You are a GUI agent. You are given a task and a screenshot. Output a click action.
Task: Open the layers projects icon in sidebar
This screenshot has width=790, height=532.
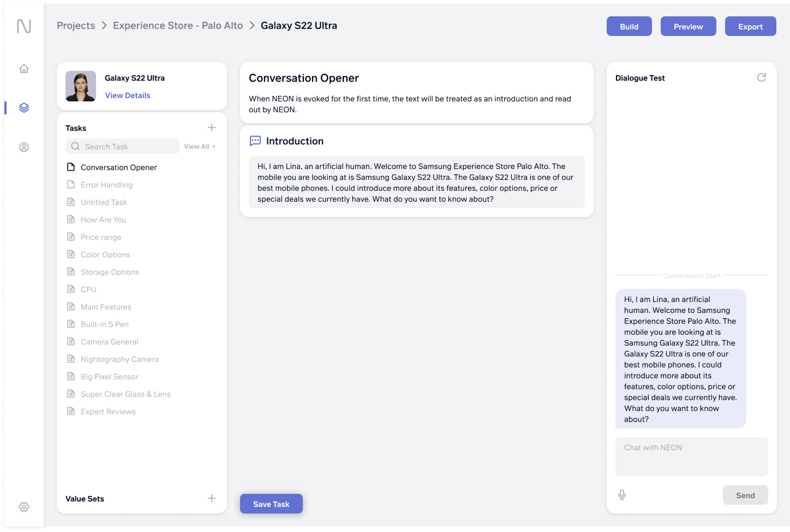(x=24, y=108)
